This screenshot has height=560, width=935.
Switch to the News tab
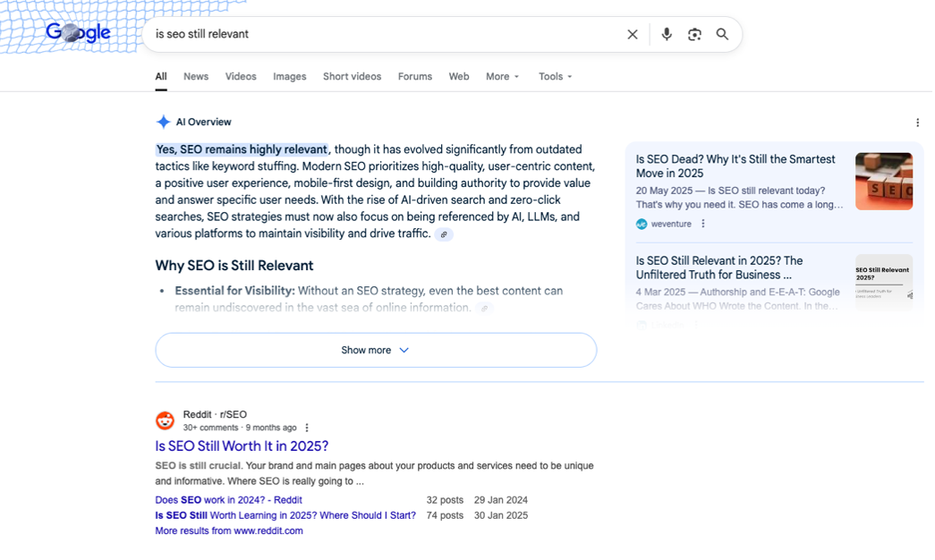click(196, 77)
